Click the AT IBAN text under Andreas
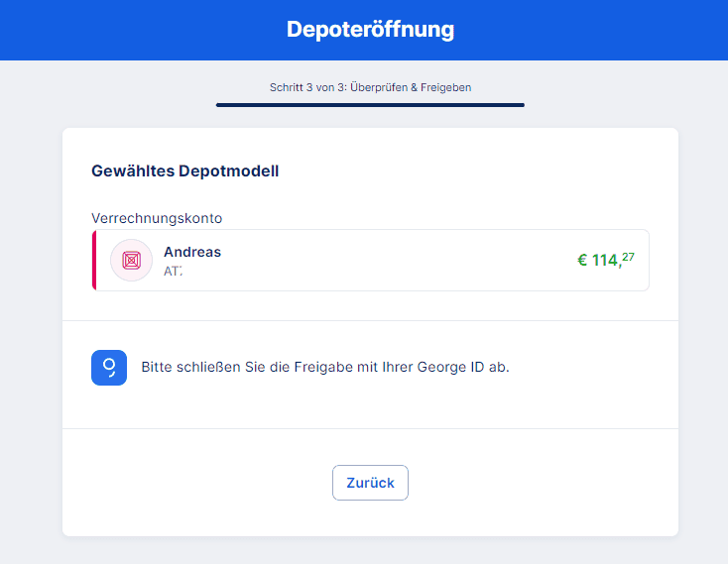 173,271
